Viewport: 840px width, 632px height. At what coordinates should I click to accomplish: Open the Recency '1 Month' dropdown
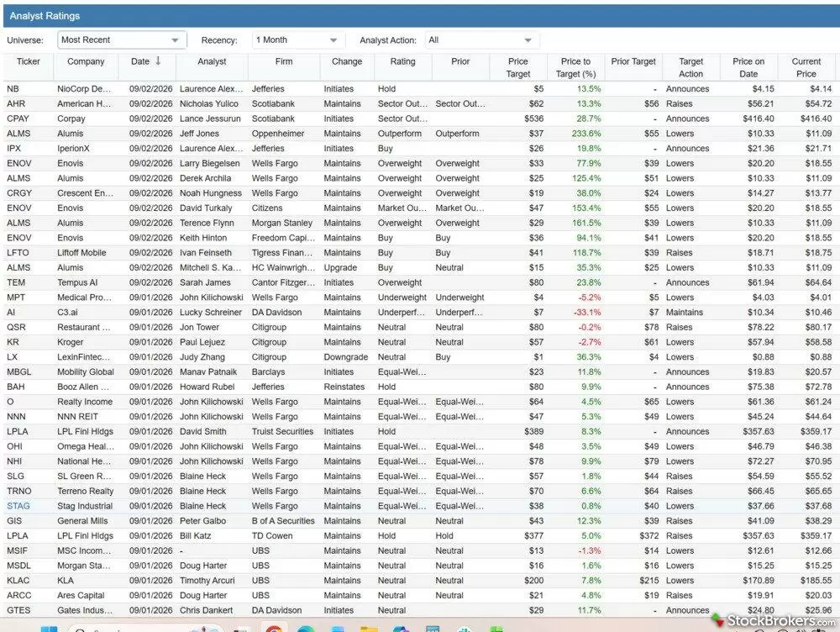pos(297,39)
